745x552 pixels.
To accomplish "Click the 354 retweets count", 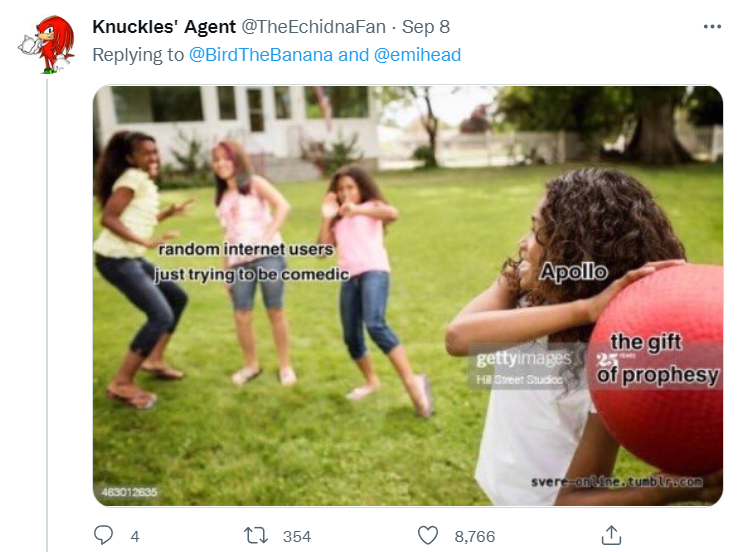I will 297,536.
